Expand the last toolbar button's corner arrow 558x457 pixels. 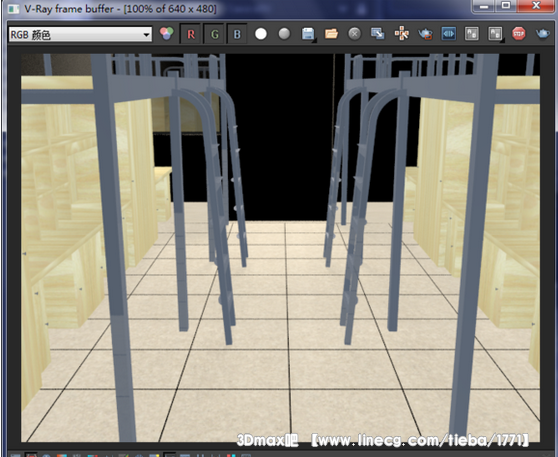pos(502,41)
